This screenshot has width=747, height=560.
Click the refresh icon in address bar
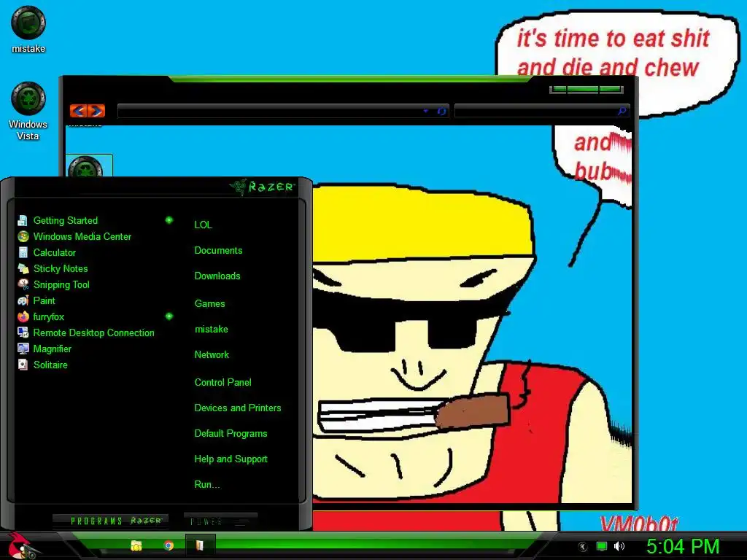pos(441,112)
